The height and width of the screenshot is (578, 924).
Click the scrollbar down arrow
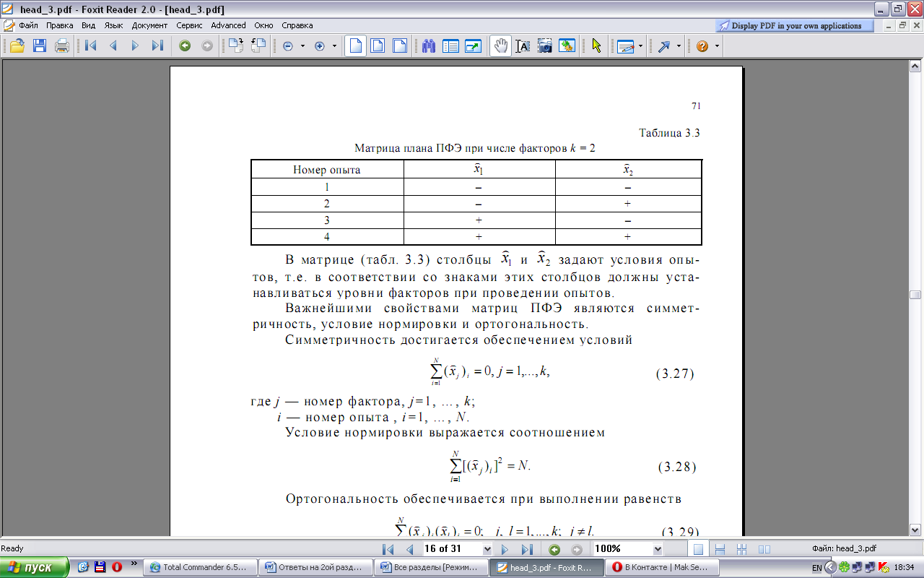(915, 530)
